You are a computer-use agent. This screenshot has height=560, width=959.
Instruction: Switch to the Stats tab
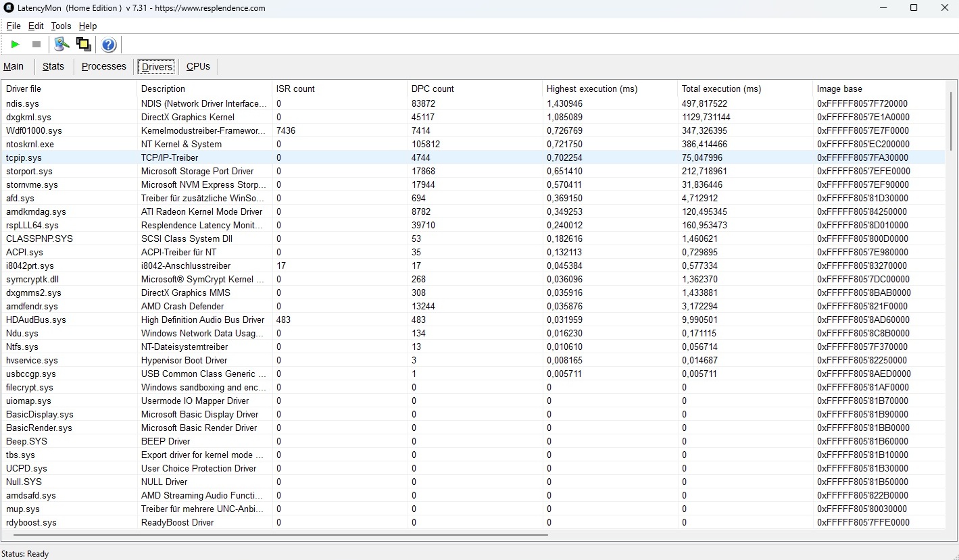pyautogui.click(x=53, y=66)
